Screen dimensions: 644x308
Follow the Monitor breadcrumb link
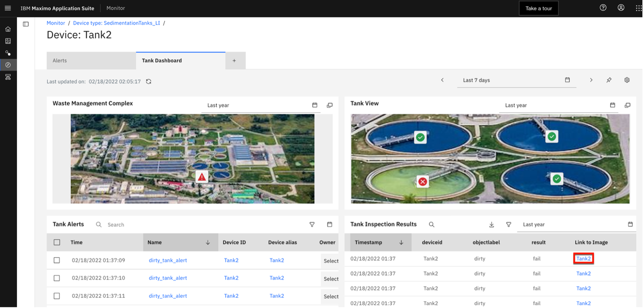click(56, 23)
